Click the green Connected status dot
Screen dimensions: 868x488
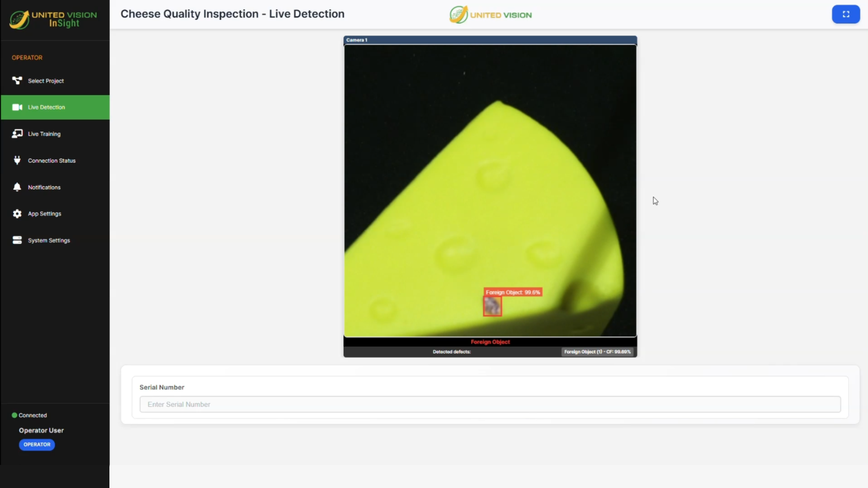pyautogui.click(x=14, y=415)
